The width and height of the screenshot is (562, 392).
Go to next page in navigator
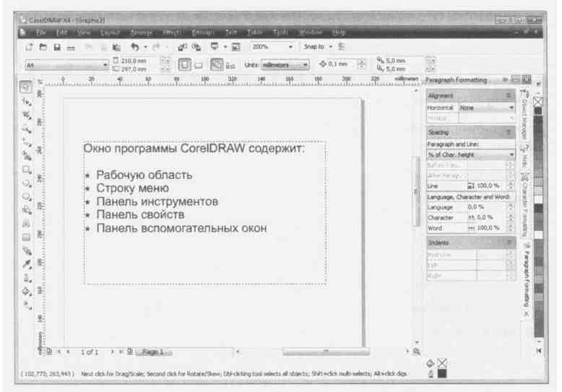112,352
